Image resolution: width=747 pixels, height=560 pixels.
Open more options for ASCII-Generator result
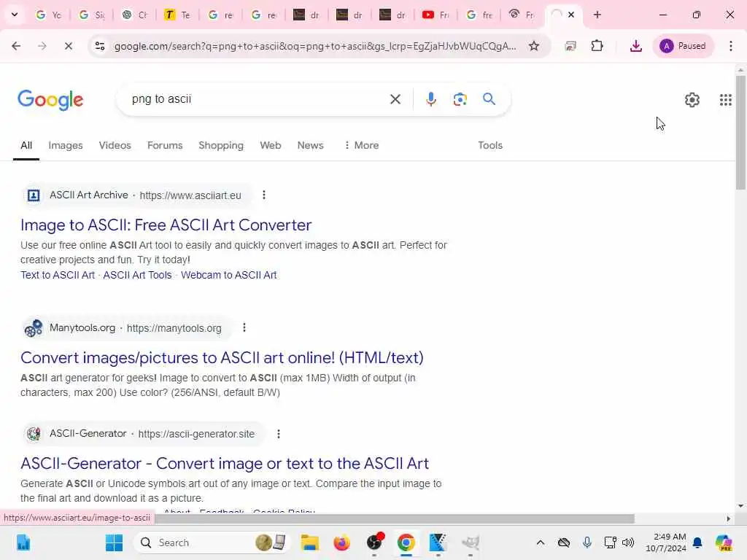pos(279,434)
